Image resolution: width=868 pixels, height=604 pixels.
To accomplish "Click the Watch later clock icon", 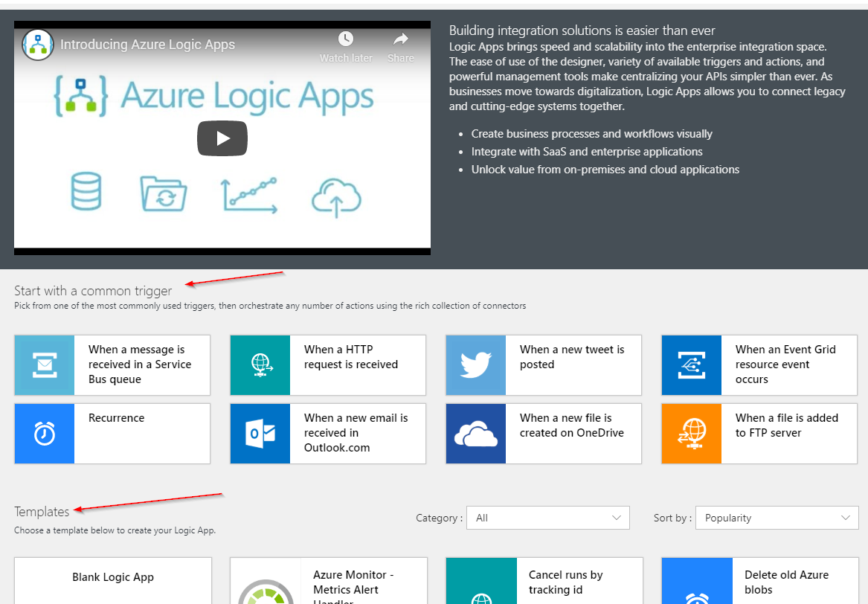I will [346, 39].
